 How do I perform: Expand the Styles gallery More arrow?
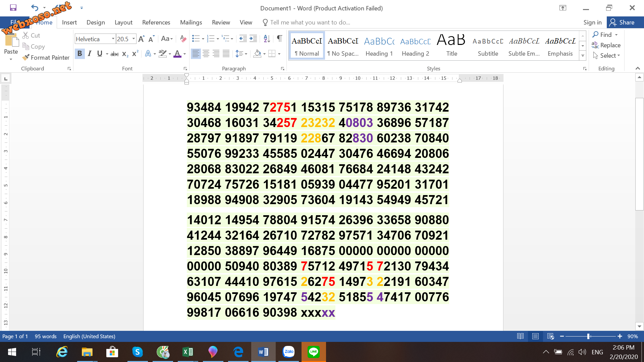(x=583, y=56)
